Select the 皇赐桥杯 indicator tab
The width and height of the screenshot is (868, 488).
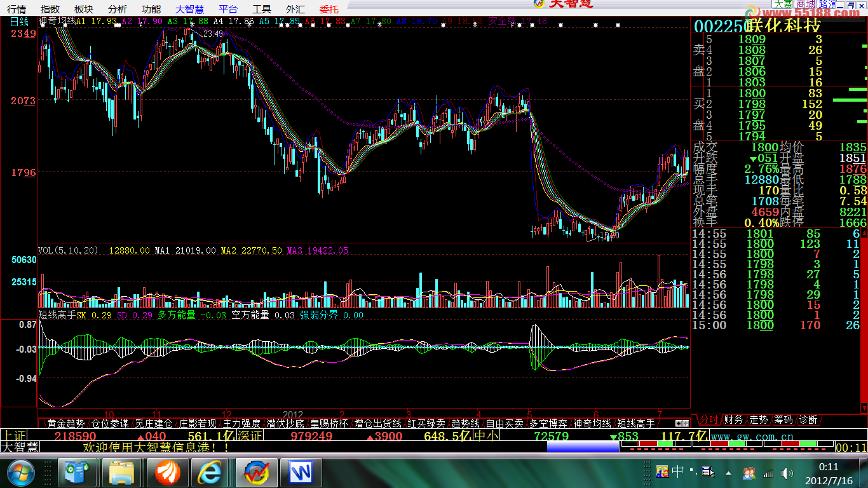(x=329, y=423)
